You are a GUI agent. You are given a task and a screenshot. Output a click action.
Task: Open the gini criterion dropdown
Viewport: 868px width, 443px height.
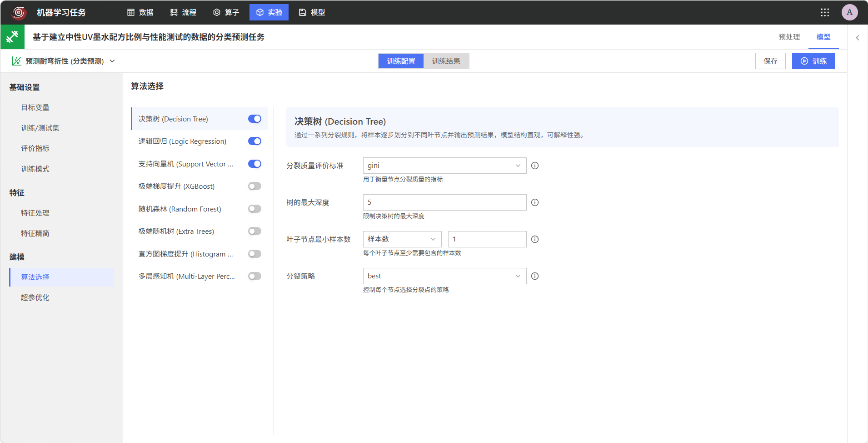pos(444,166)
